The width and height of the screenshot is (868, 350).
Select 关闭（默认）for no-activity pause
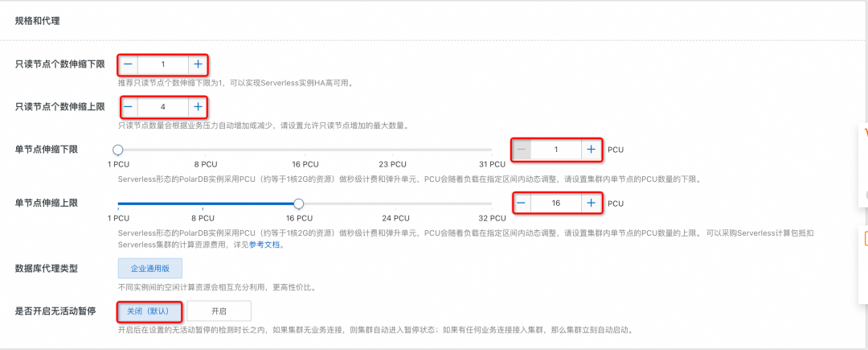(x=149, y=311)
